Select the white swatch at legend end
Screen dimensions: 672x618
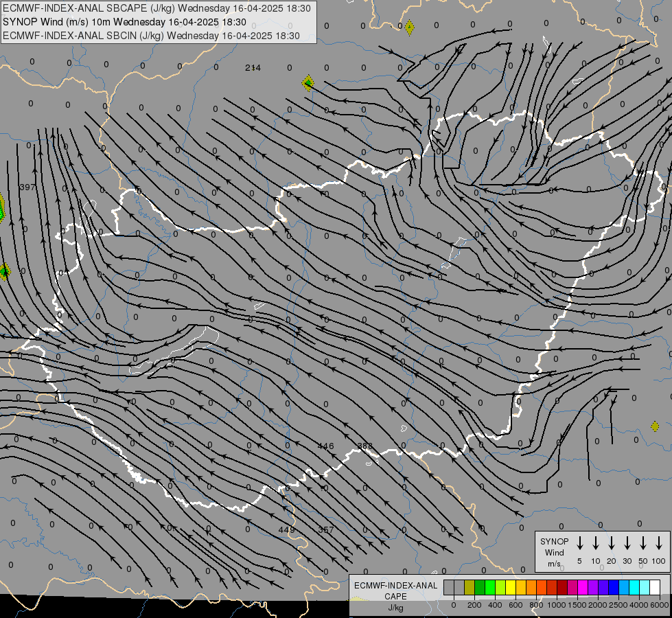pyautogui.click(x=655, y=587)
